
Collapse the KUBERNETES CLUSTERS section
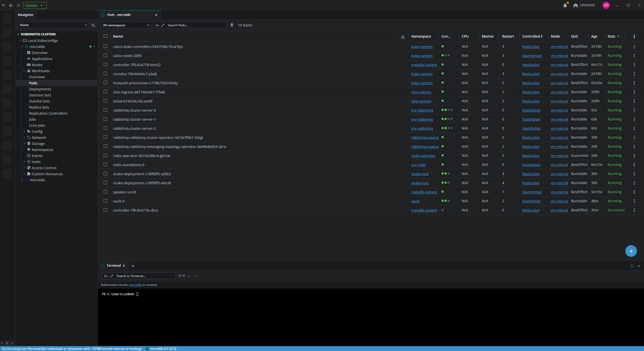(x=18, y=34)
